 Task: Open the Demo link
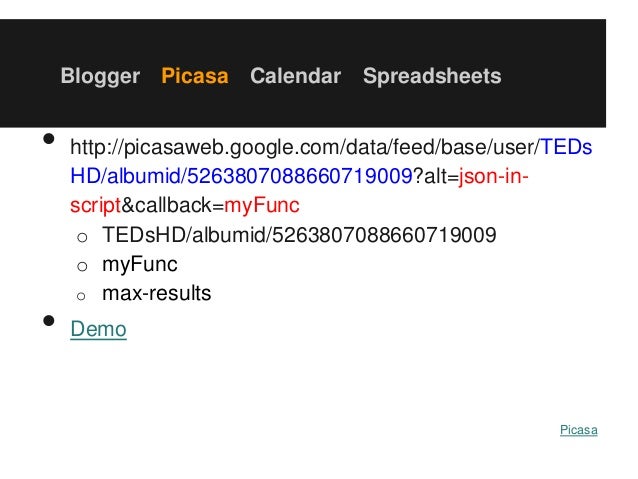click(x=98, y=328)
